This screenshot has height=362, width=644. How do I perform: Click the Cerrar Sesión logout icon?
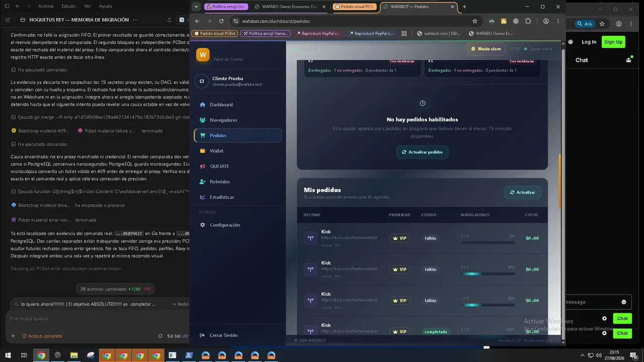pyautogui.click(x=202, y=335)
